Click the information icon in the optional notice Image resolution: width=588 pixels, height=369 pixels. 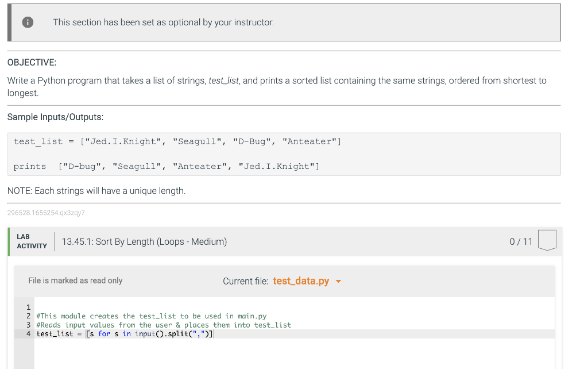(27, 22)
